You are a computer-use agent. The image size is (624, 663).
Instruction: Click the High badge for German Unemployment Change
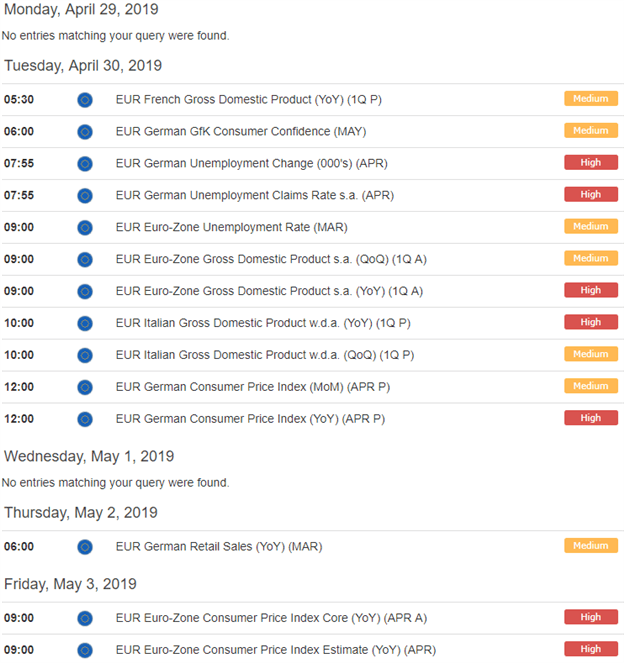(x=591, y=162)
